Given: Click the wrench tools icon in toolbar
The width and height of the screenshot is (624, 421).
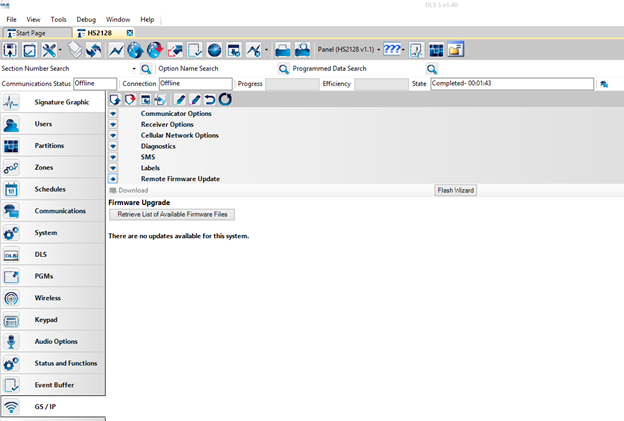Looking at the screenshot, I should [48, 50].
